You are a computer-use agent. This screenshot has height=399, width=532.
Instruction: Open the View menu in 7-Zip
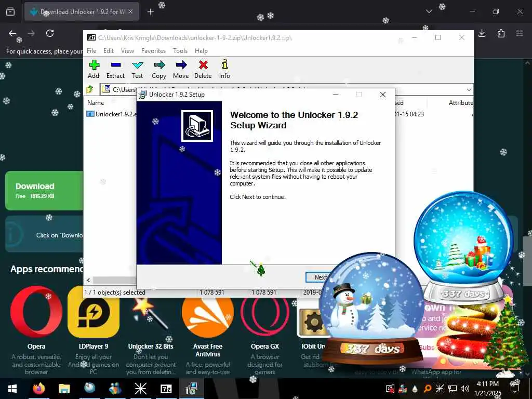[x=128, y=51]
